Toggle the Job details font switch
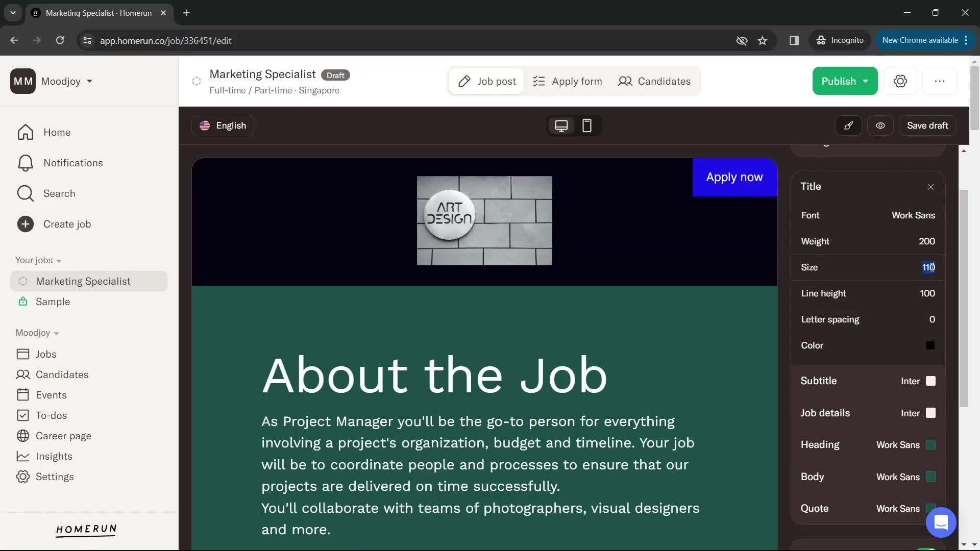Viewport: 980px width, 551px height. pyautogui.click(x=930, y=412)
